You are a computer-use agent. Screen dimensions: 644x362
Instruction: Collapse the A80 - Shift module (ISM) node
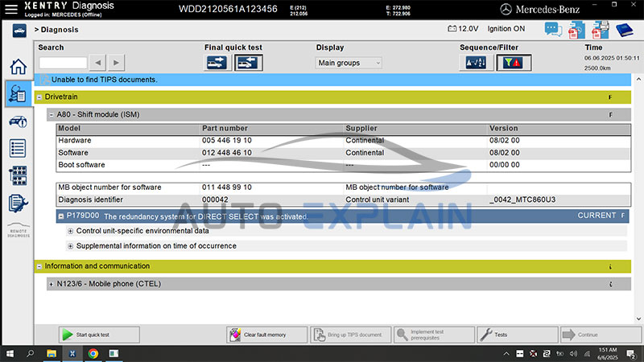point(52,115)
